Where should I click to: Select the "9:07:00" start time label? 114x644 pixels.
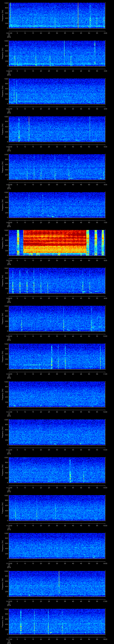click(x=9, y=260)
